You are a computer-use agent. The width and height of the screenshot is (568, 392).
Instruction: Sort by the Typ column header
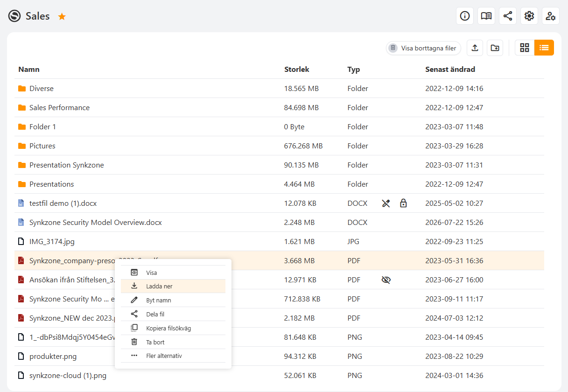[x=354, y=70]
